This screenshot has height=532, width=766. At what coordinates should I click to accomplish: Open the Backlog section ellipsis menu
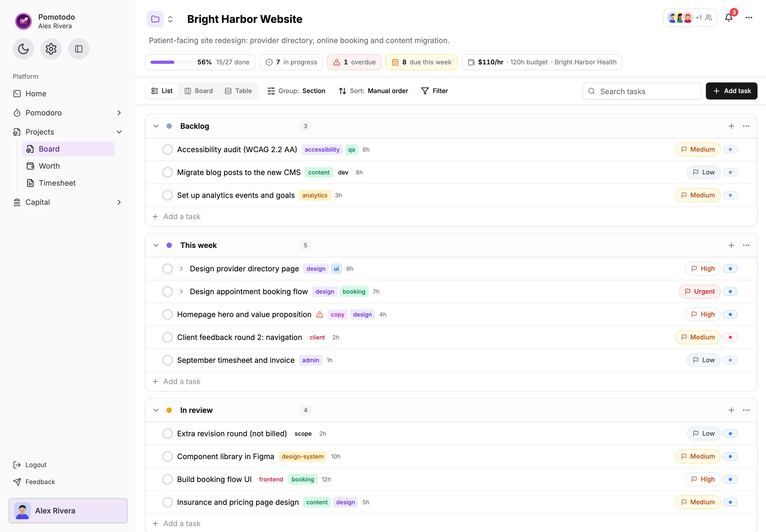(x=746, y=126)
